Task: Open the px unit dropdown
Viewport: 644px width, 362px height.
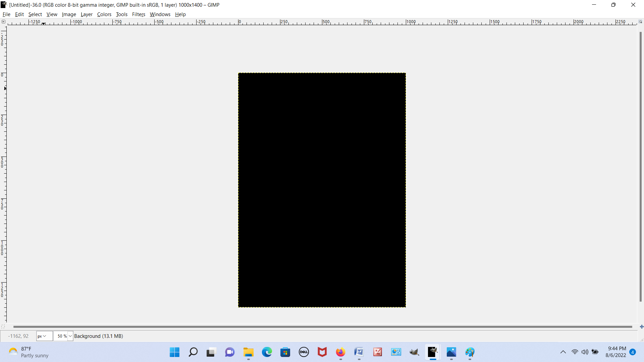Action: click(x=44, y=336)
